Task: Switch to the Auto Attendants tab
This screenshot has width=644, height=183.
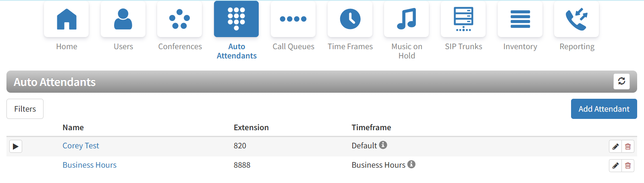Action: [x=236, y=19]
